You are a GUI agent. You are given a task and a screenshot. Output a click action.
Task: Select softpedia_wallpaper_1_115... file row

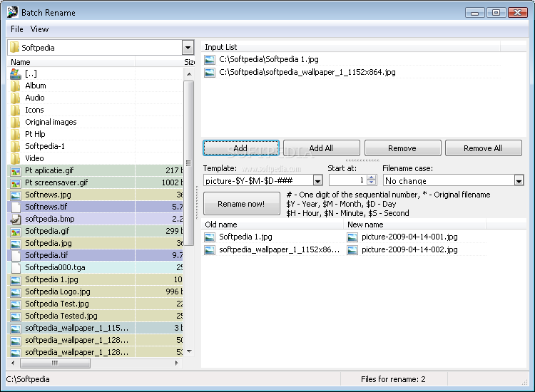(95, 329)
